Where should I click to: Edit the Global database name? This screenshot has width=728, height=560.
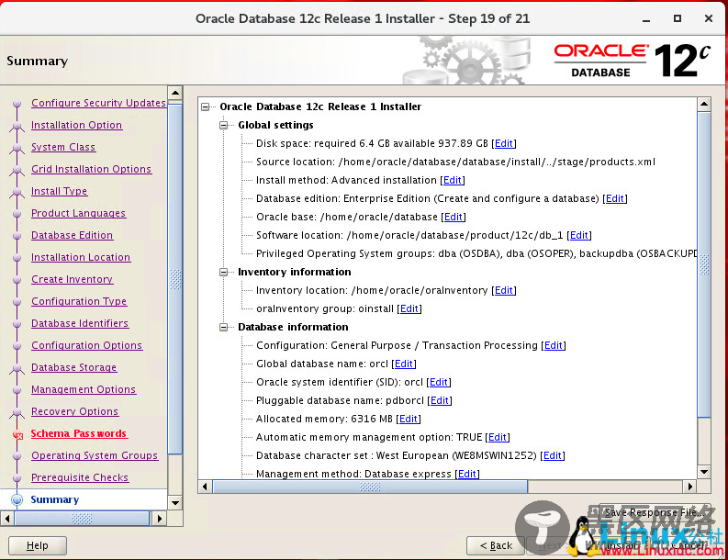point(403,364)
